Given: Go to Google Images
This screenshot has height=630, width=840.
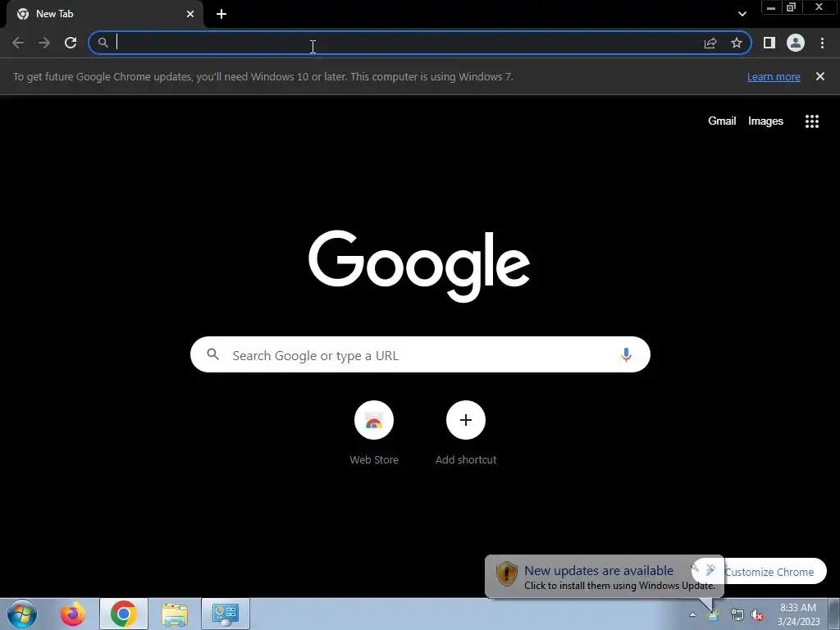Looking at the screenshot, I should pyautogui.click(x=765, y=121).
